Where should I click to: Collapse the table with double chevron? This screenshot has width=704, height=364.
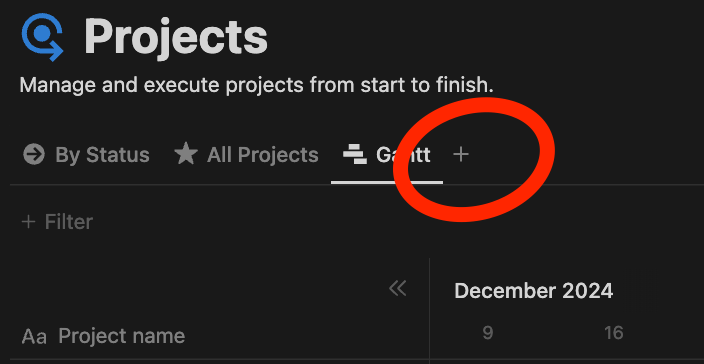click(x=398, y=289)
